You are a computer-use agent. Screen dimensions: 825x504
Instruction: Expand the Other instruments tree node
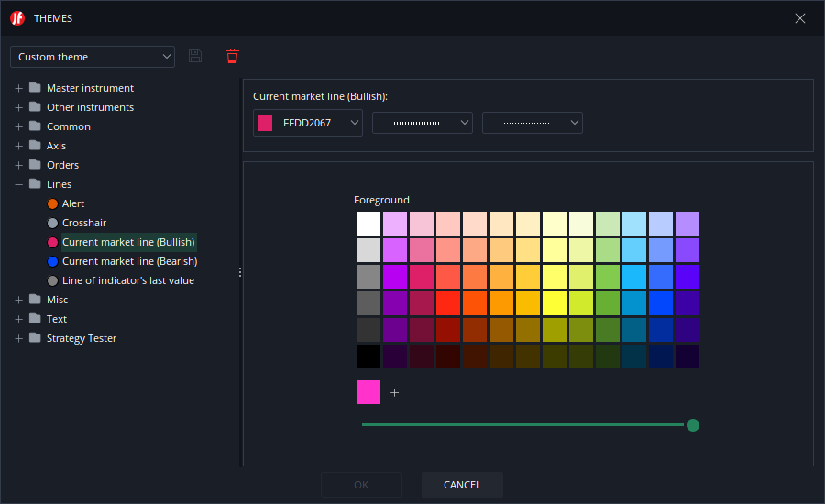pyautogui.click(x=19, y=107)
